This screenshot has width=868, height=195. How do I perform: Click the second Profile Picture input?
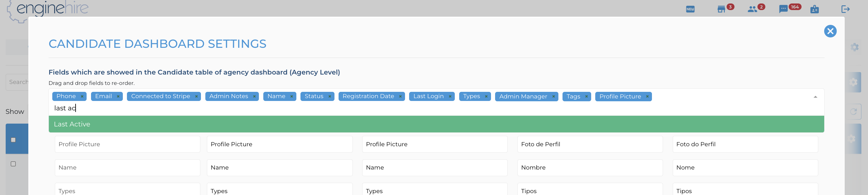tap(280, 144)
